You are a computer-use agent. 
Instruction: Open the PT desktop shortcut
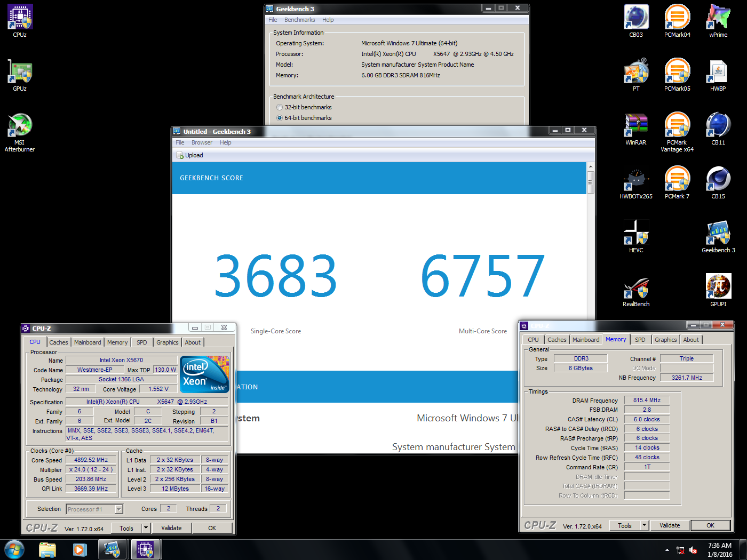pos(636,75)
